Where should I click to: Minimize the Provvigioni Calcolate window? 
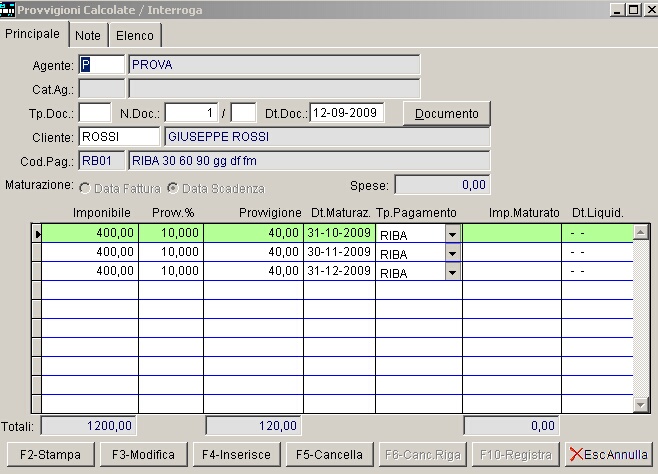pyautogui.click(x=617, y=10)
